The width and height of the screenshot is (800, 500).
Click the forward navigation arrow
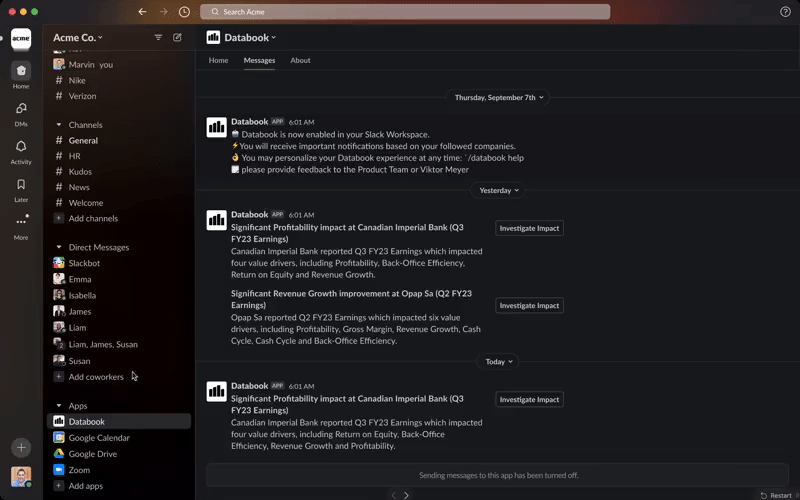(164, 12)
